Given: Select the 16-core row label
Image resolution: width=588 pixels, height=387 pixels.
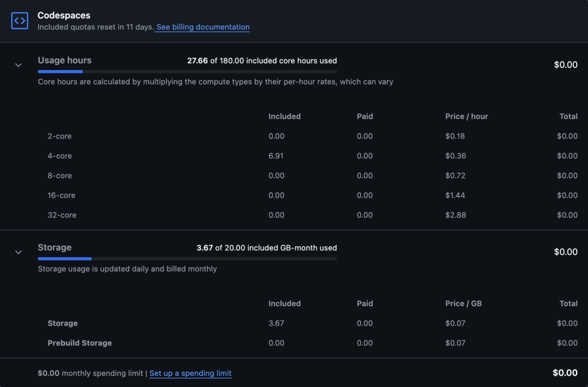Looking at the screenshot, I should 61,195.
